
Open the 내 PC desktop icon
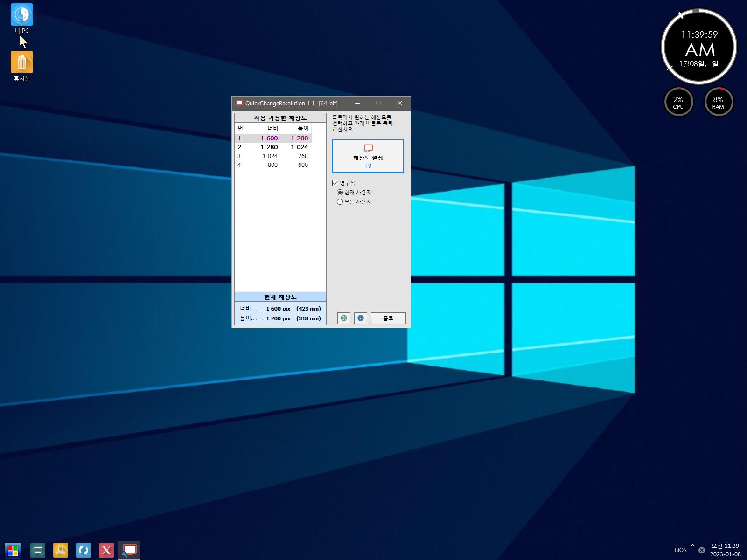tap(21, 19)
